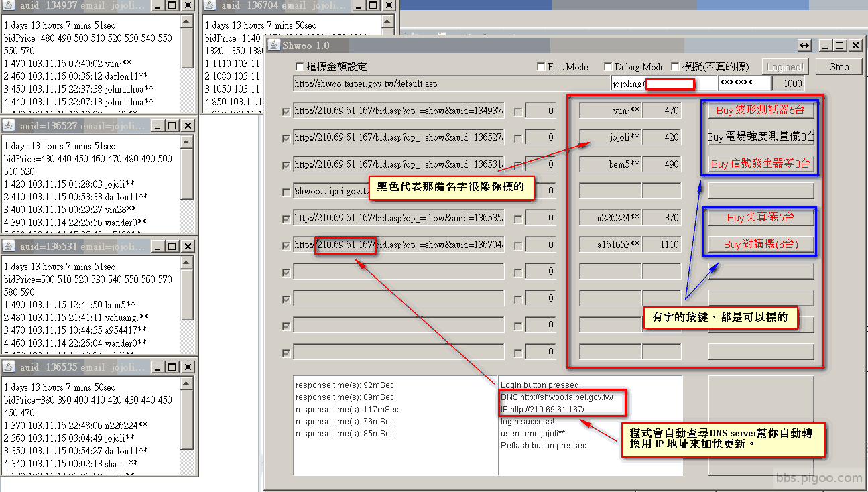Click Java icon of auid=136704 window
Screen dimensions: 868x492
tap(210, 5)
